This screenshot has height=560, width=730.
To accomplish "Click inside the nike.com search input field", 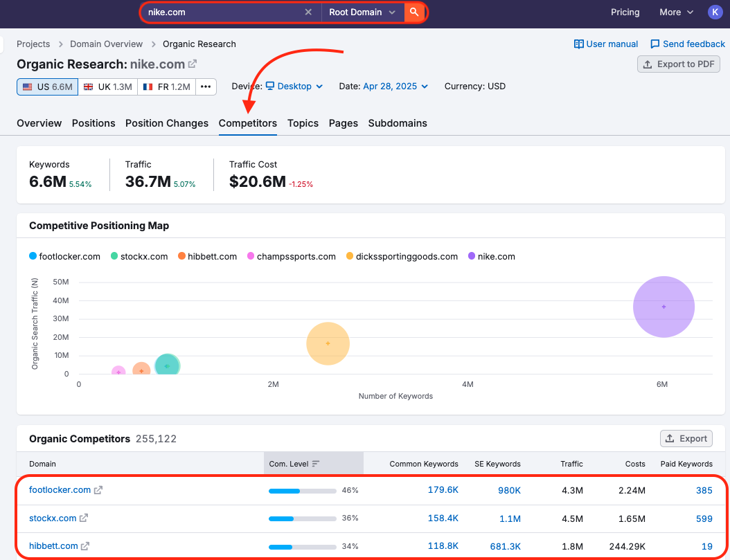I will click(x=222, y=12).
